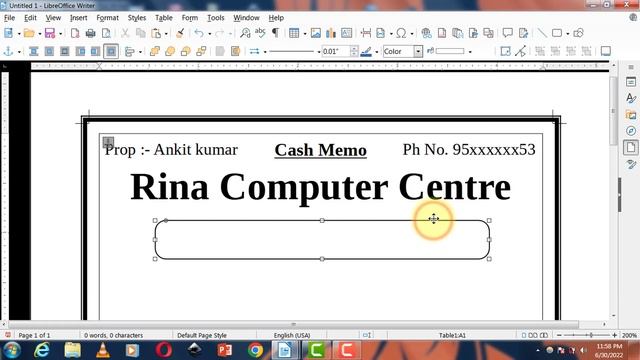Toggle formatting marks (pilcrow)
The height and width of the screenshot is (360, 640).
coord(276,33)
